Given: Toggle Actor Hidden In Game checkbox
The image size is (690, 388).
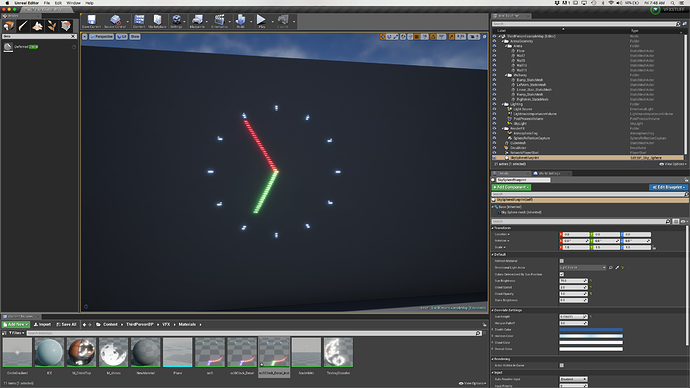Looking at the screenshot, I should click(562, 365).
